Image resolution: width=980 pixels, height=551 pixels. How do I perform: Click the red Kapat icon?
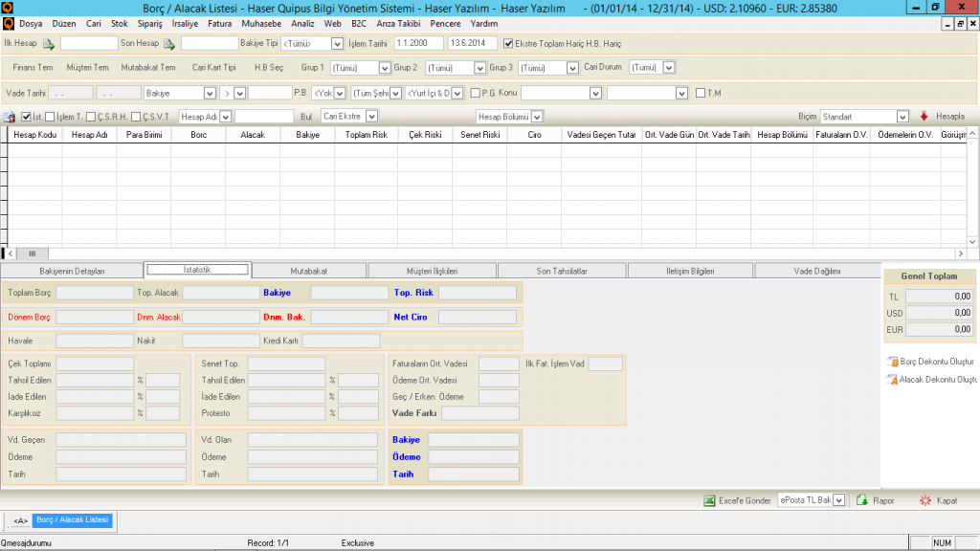pyautogui.click(x=924, y=500)
